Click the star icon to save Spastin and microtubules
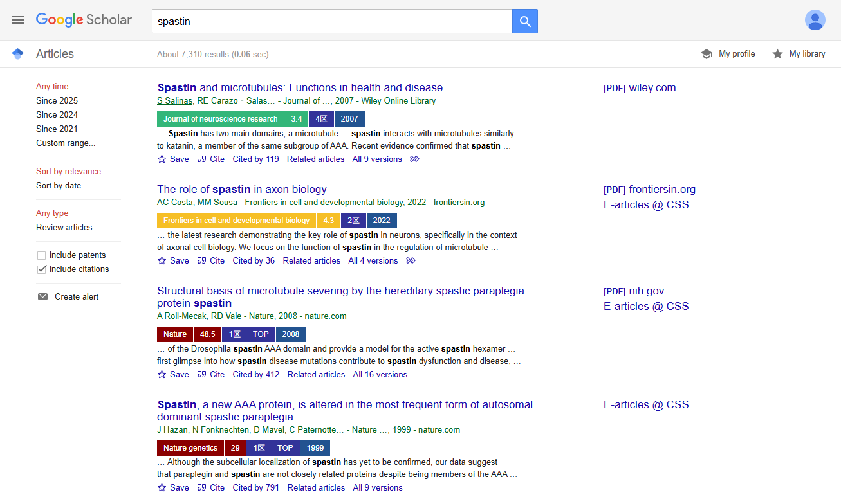841x504 pixels. [x=162, y=159]
